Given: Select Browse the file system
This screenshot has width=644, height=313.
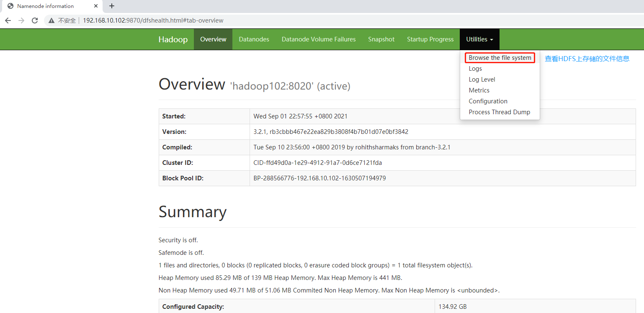Looking at the screenshot, I should pos(500,58).
